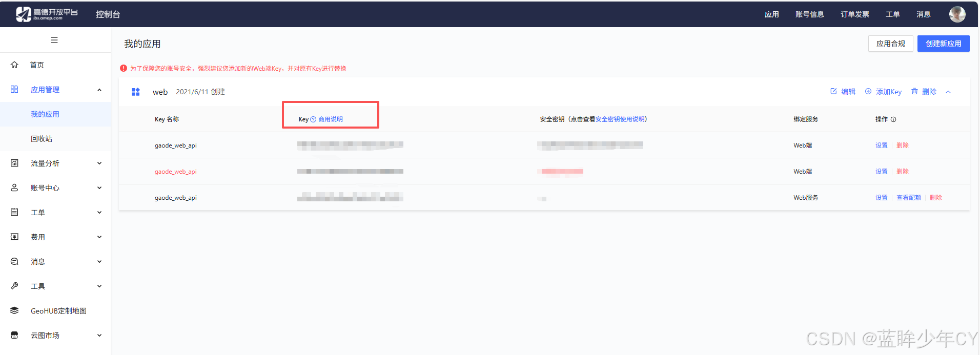Click the Web服务 binding cell
980x355 pixels.
click(805, 198)
